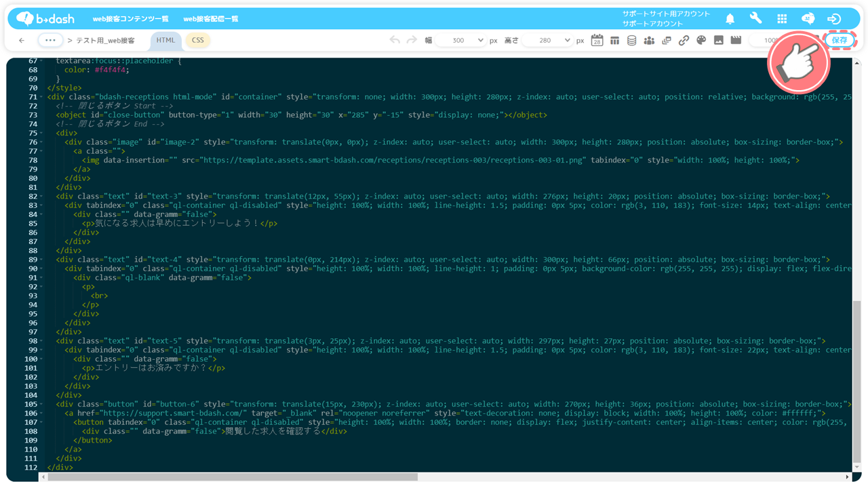Viewport: 868px width, 488px height.
Task: Click the color: #f4f4f4; code line
Action: coord(96,70)
